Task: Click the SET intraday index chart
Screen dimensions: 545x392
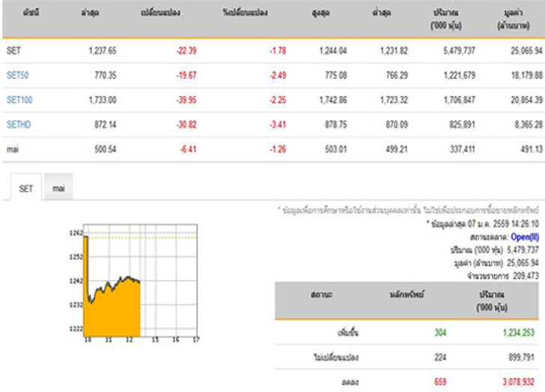Action: (134, 283)
